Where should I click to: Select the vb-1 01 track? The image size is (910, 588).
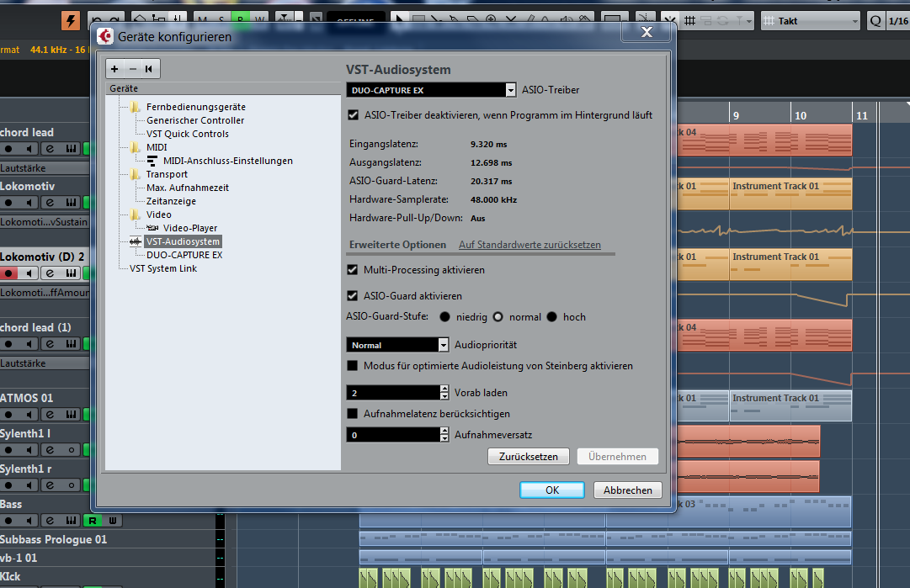pyautogui.click(x=19, y=558)
